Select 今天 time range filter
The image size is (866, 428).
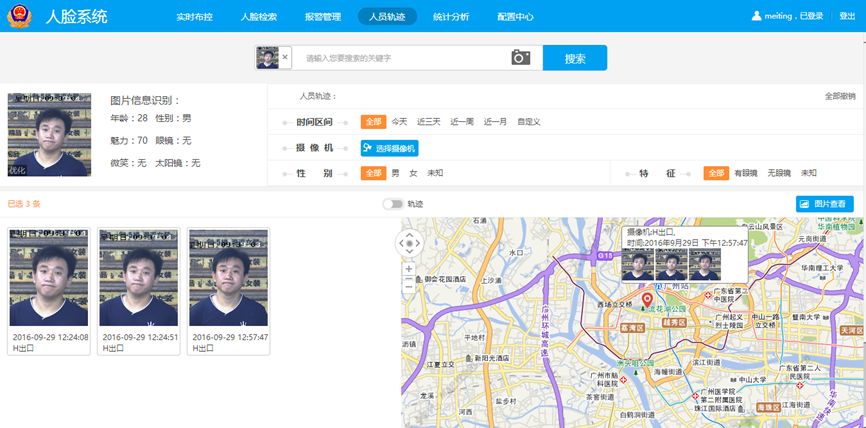pos(399,122)
